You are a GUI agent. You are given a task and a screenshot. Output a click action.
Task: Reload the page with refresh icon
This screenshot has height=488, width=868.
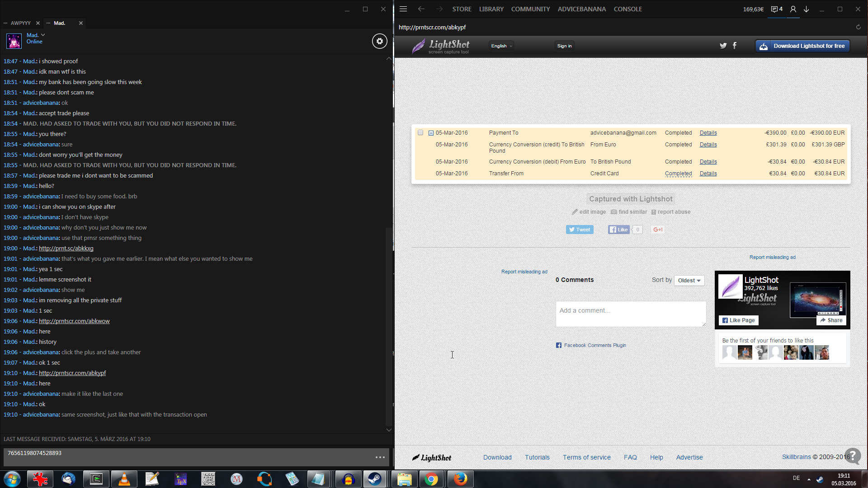(858, 27)
